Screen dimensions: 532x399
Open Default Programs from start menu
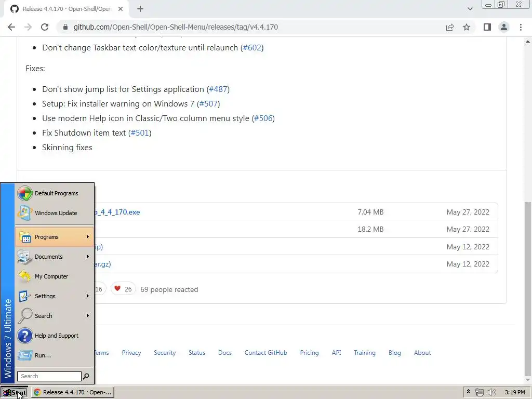(x=54, y=193)
